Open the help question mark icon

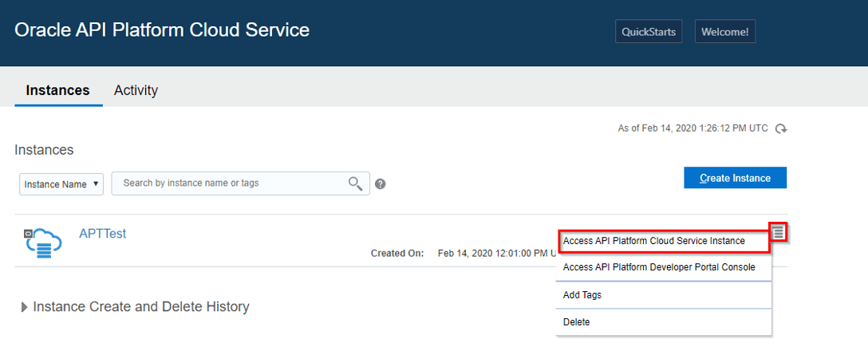pos(380,183)
